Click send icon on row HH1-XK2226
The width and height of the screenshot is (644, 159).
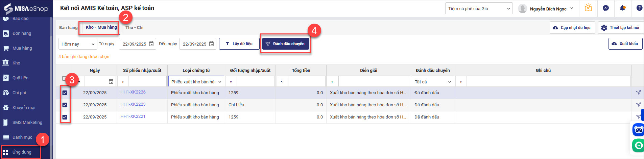tap(638, 92)
